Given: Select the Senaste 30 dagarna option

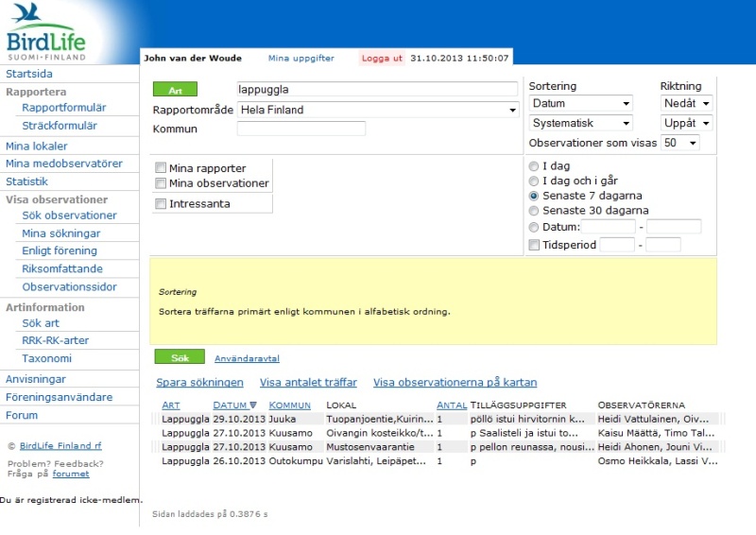Looking at the screenshot, I should coord(535,211).
